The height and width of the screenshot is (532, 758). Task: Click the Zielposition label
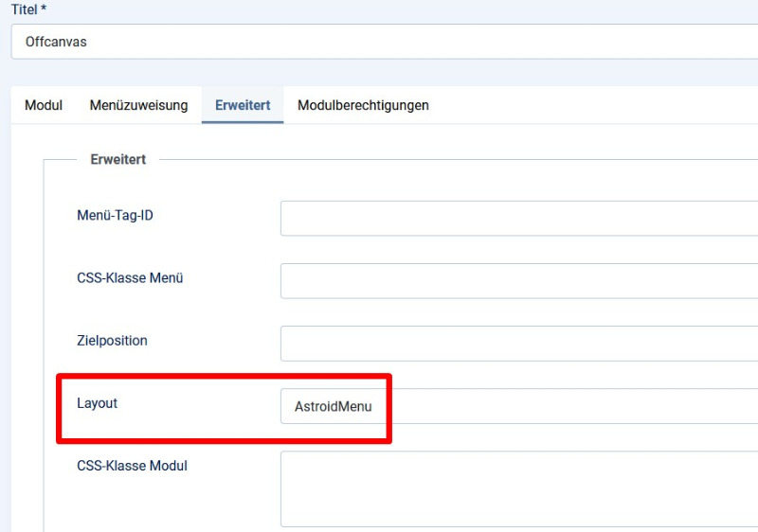click(x=112, y=341)
